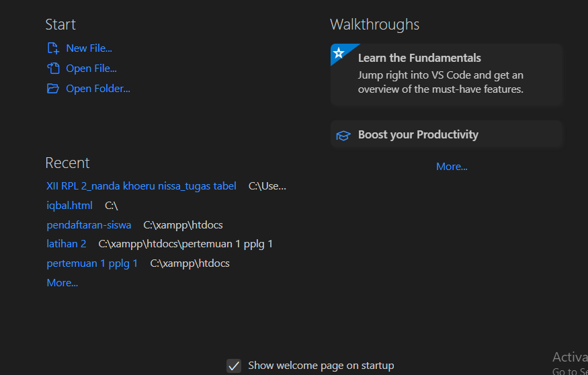
Task: Click the New File page icon
Action: (x=53, y=48)
